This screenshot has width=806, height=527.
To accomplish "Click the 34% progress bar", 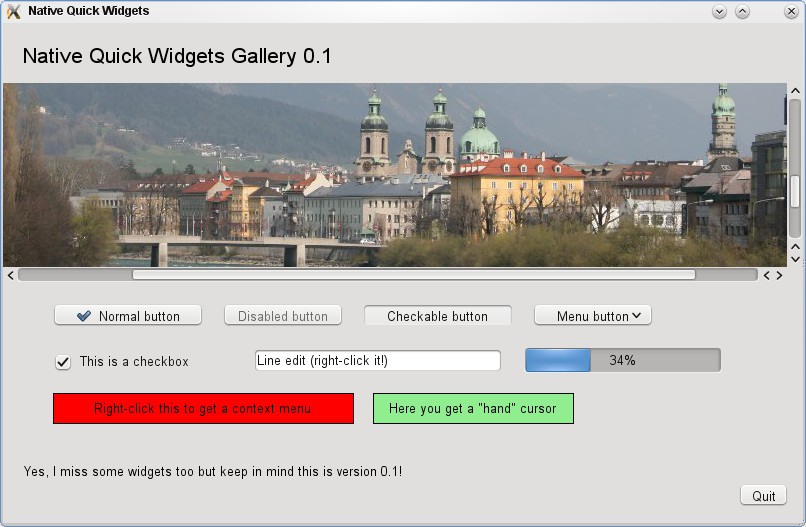I will 622,360.
